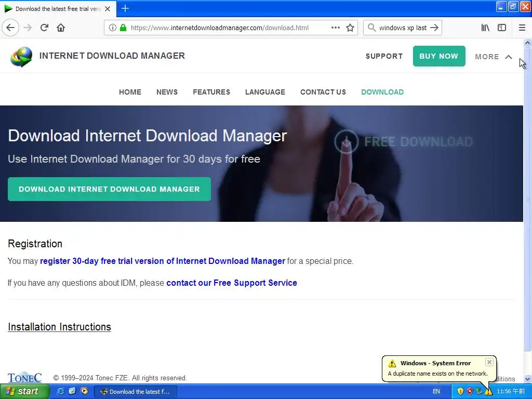
Task: Click Download Internet Download Manager button
Action: [x=109, y=189]
